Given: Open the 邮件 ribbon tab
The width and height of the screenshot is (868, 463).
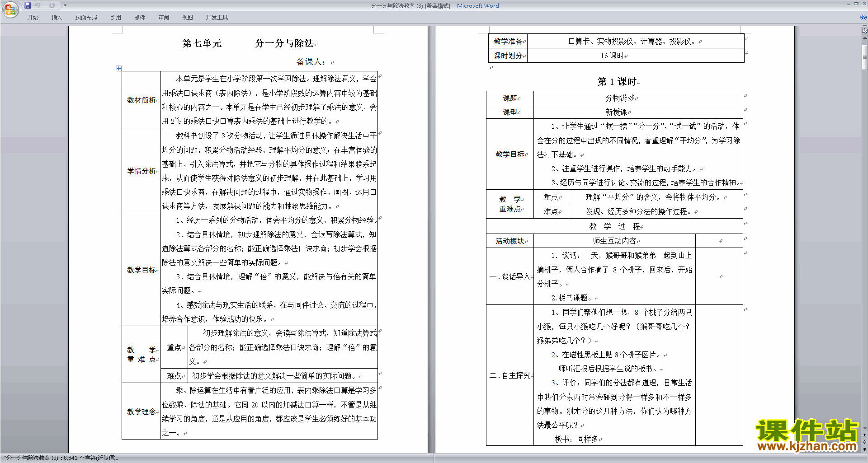Looking at the screenshot, I should [x=140, y=17].
